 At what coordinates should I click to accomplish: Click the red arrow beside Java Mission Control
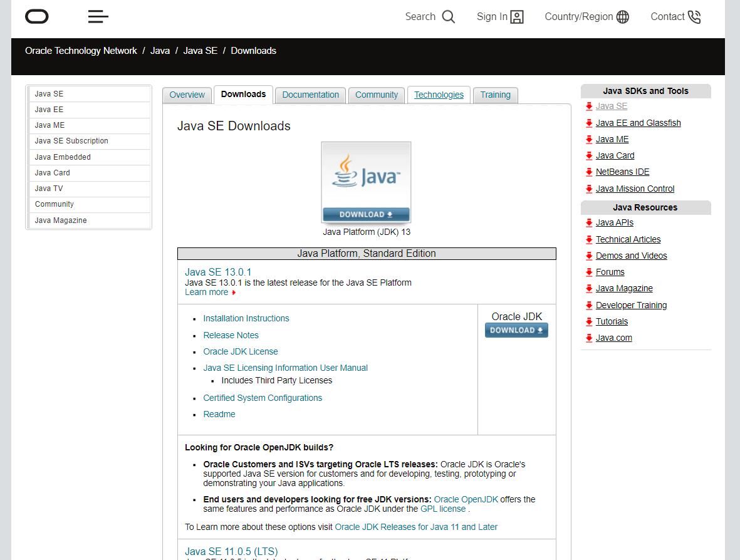click(x=589, y=189)
